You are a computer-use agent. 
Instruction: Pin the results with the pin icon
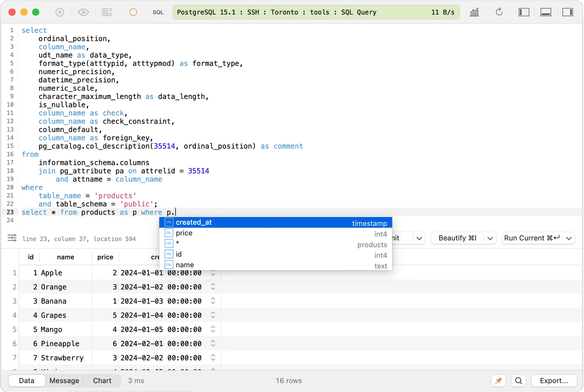(x=499, y=381)
